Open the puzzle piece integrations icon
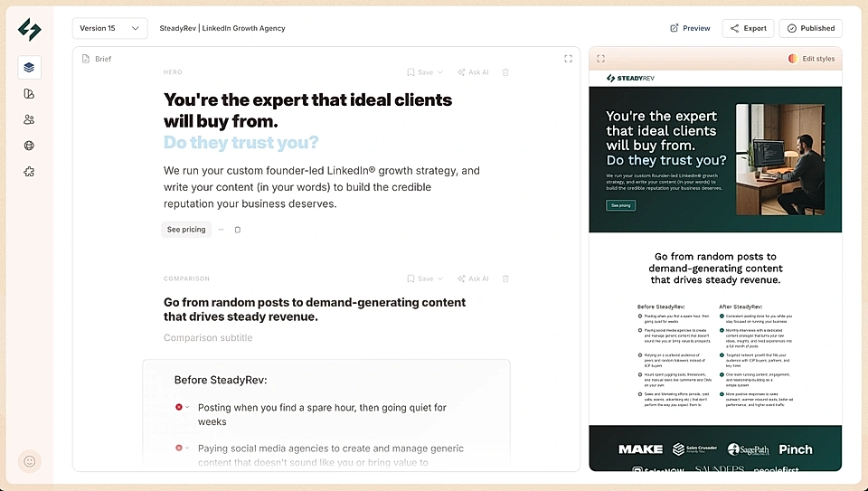Viewport: 868px width, 491px height. click(x=29, y=172)
